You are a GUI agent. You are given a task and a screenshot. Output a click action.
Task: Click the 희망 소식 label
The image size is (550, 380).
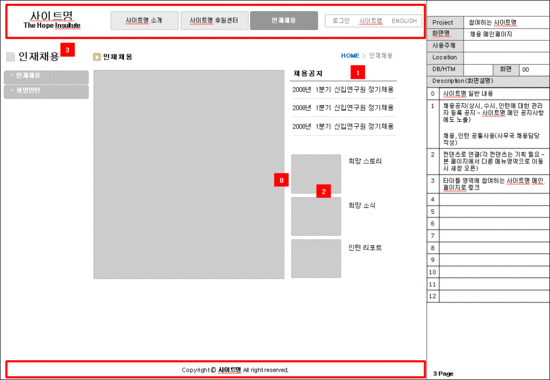click(x=362, y=205)
